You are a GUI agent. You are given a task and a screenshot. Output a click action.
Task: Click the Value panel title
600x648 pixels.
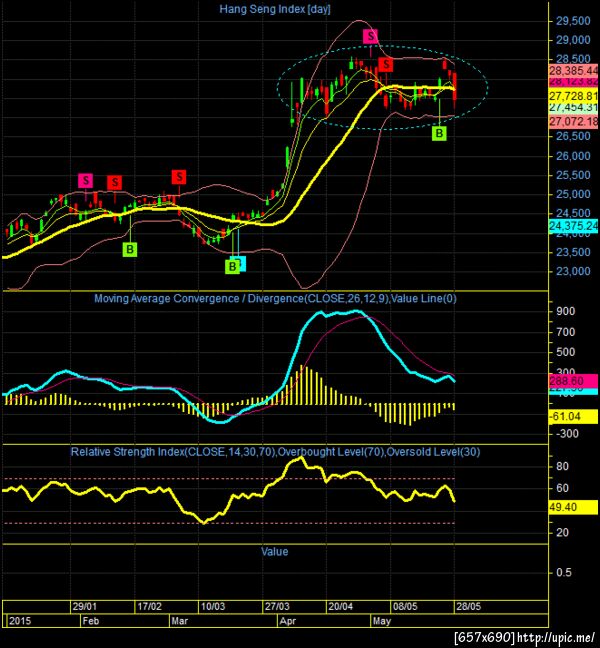tap(274, 552)
